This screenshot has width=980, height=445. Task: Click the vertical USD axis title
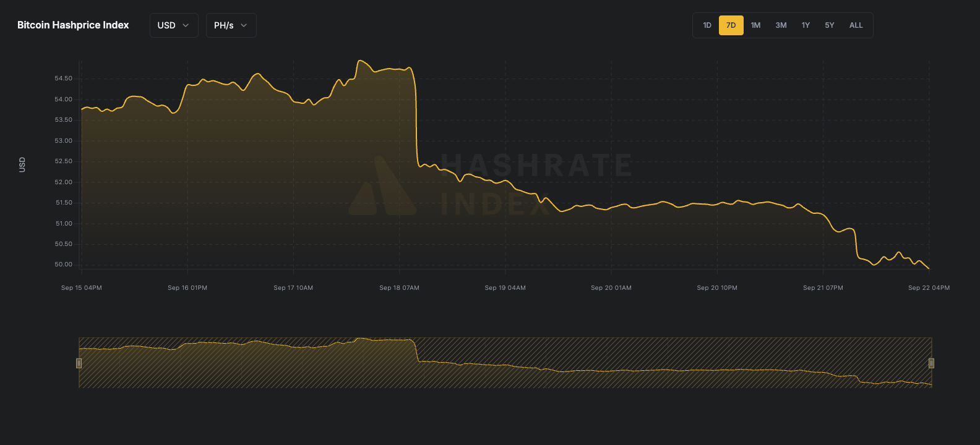tap(22, 164)
